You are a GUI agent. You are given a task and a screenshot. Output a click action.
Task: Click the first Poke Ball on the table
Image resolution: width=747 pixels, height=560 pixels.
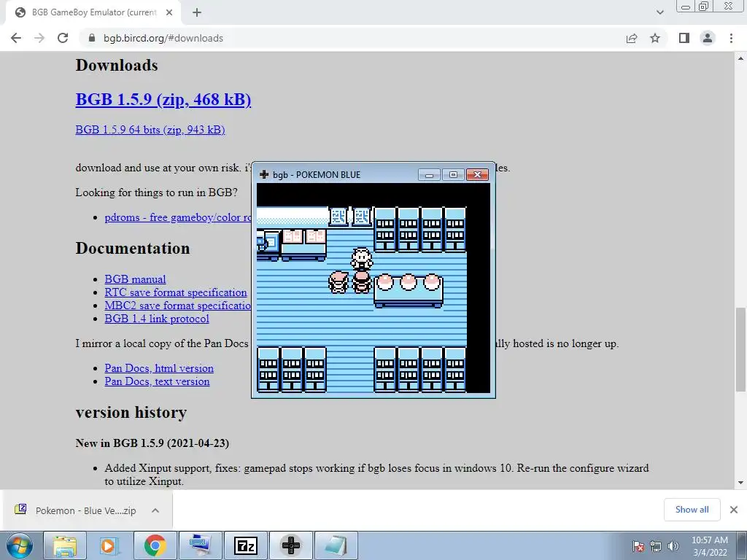[x=385, y=282]
